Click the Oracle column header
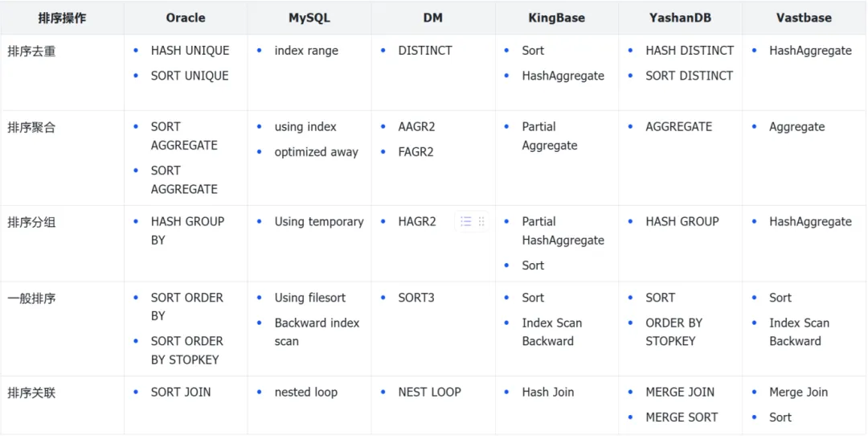The height and width of the screenshot is (436, 868). (x=186, y=18)
